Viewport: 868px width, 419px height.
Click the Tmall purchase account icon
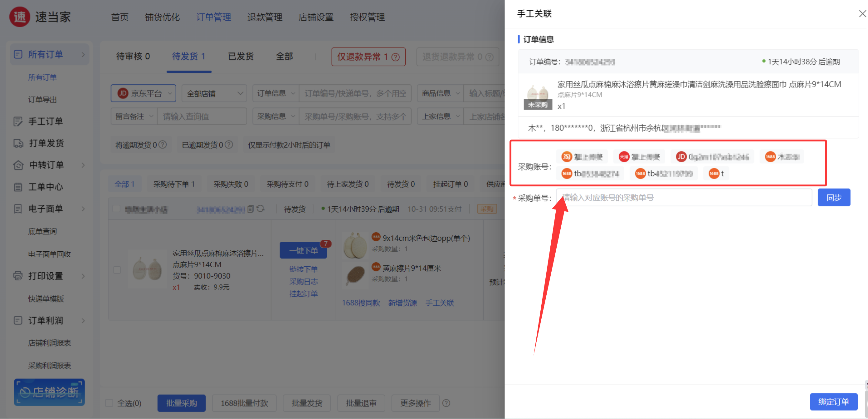tap(624, 156)
